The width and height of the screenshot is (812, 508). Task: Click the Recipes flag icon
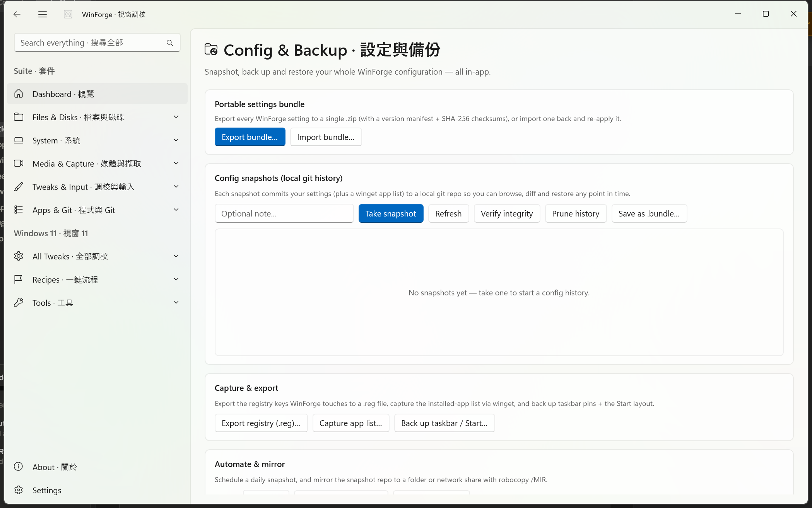tap(19, 280)
